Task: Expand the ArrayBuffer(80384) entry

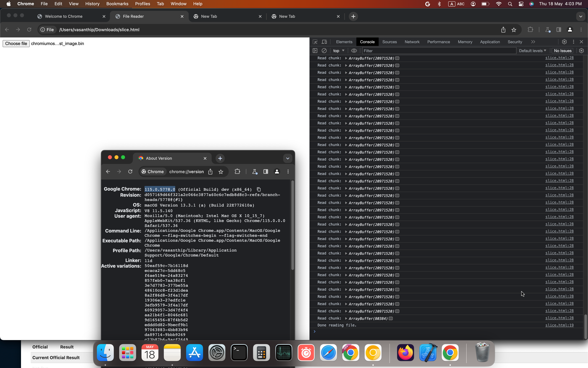Action: click(x=346, y=318)
